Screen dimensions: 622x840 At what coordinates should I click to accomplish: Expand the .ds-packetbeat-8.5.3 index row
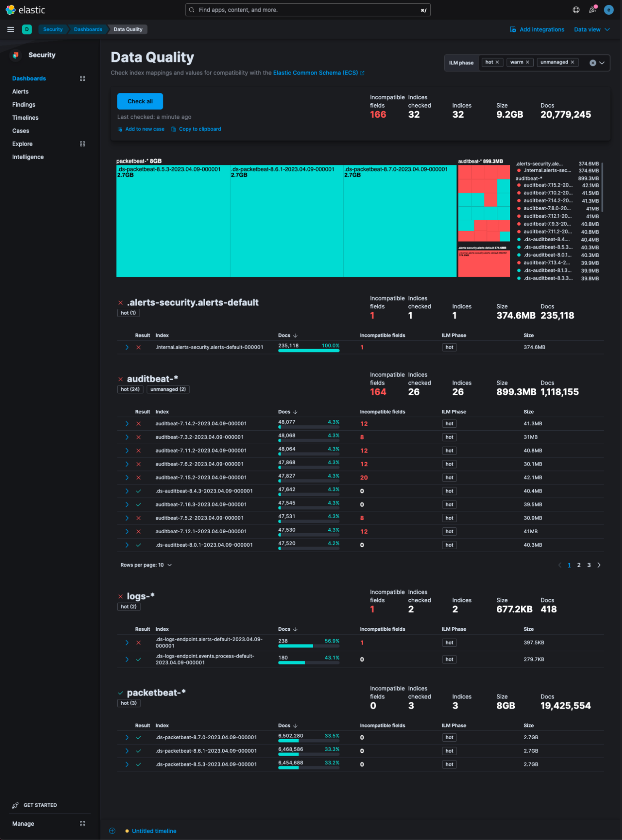point(127,764)
